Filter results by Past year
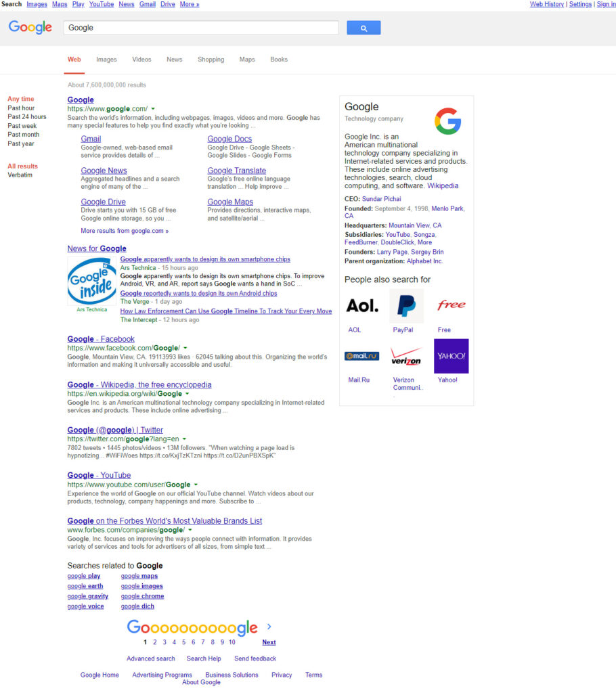Image resolution: width=616 pixels, height=693 pixels. [x=21, y=143]
